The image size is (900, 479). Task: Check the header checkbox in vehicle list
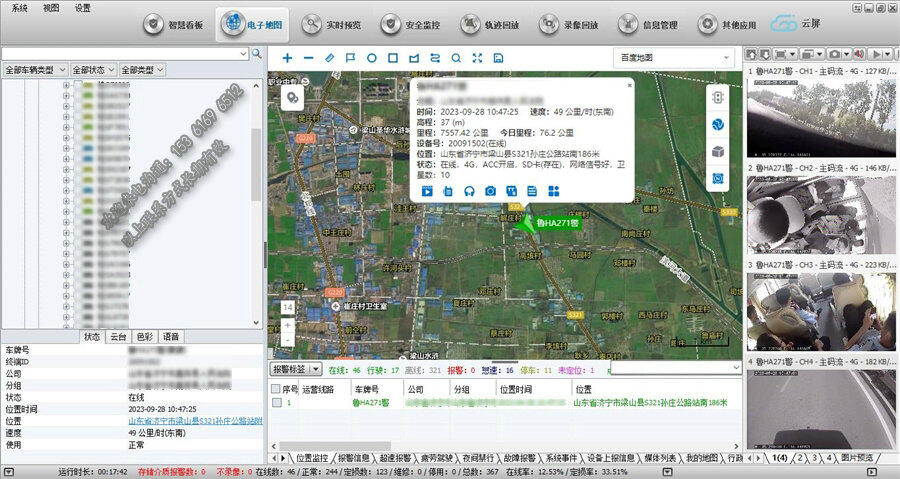point(277,389)
